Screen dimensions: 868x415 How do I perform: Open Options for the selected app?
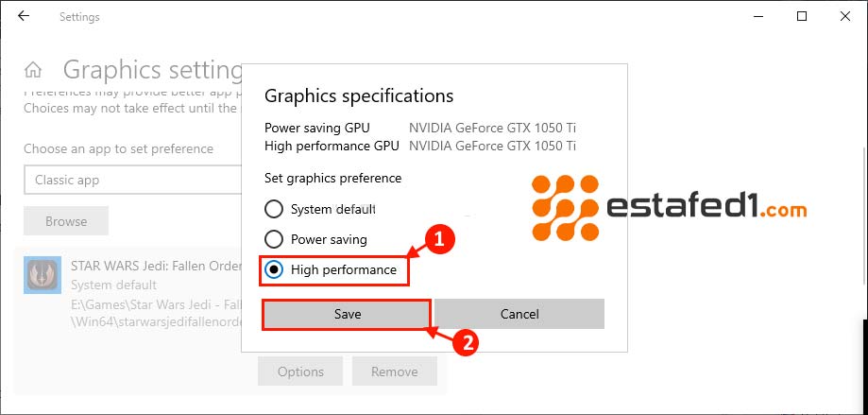click(x=300, y=372)
